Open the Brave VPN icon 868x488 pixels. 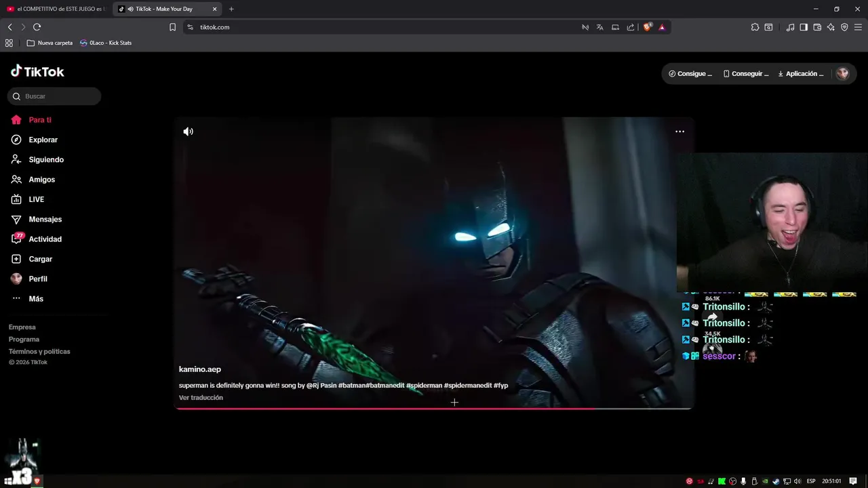(x=844, y=27)
